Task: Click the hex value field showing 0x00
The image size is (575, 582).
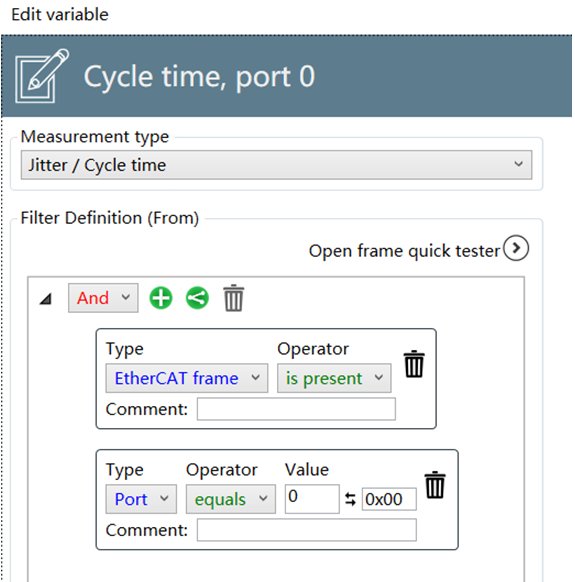Action: click(x=389, y=499)
